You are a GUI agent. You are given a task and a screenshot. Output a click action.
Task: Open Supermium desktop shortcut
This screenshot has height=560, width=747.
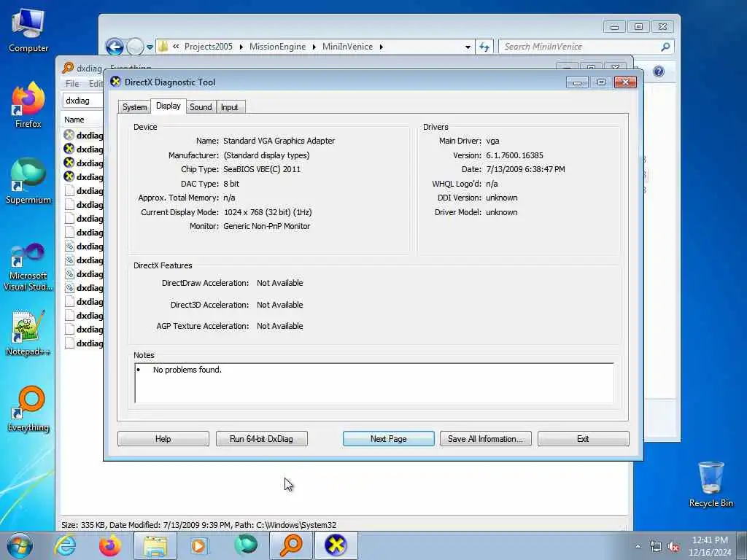[x=28, y=181]
